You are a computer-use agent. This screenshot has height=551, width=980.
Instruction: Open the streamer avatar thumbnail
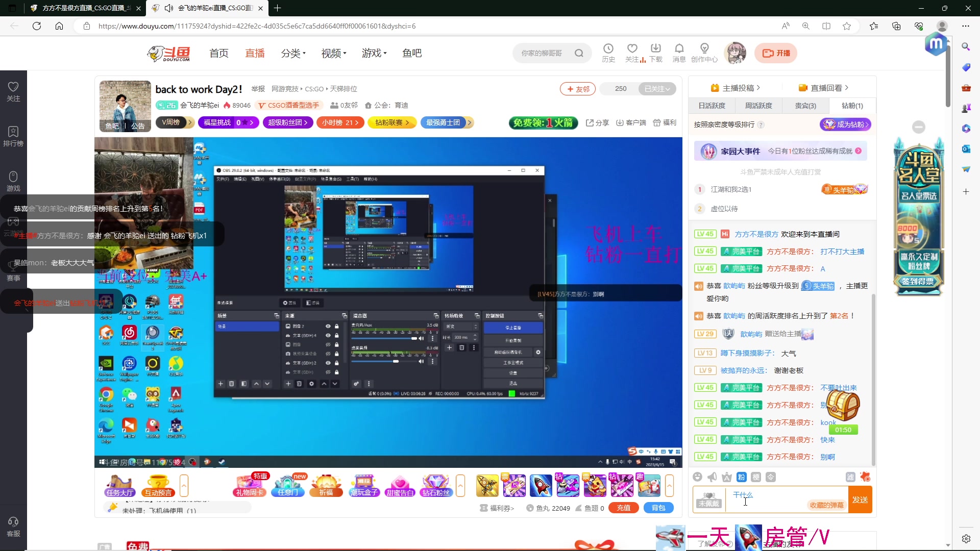coord(125,106)
